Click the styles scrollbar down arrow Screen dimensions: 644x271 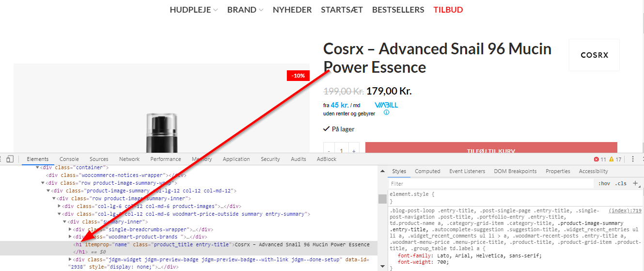tap(382, 267)
